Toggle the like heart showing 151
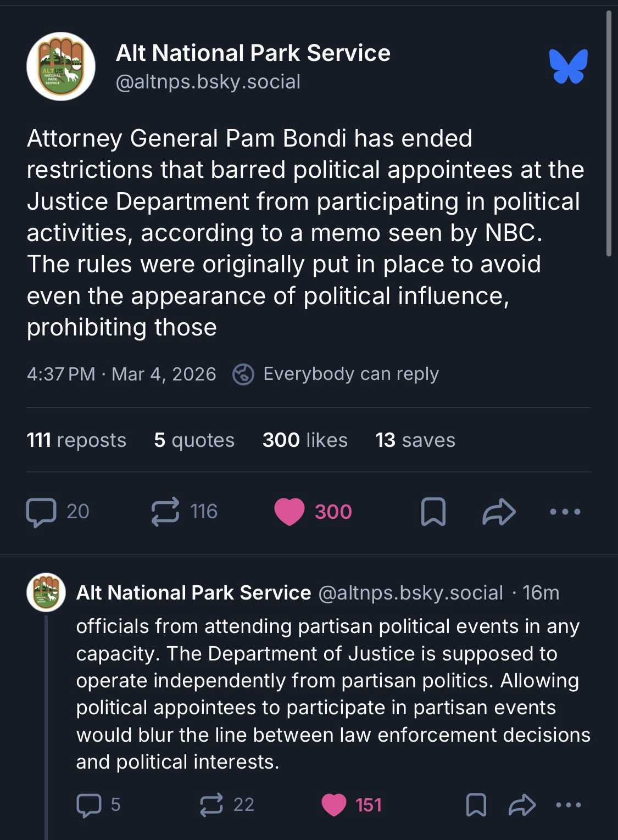 tap(334, 805)
